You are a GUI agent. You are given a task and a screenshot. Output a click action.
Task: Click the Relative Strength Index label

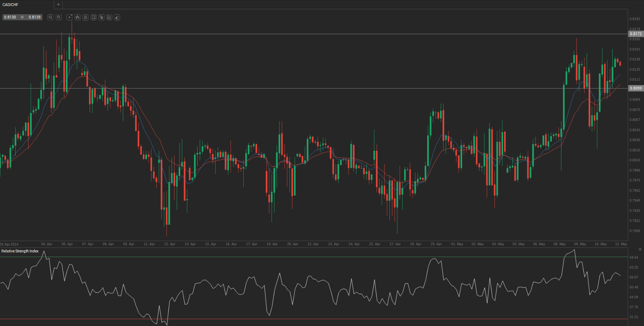point(20,251)
